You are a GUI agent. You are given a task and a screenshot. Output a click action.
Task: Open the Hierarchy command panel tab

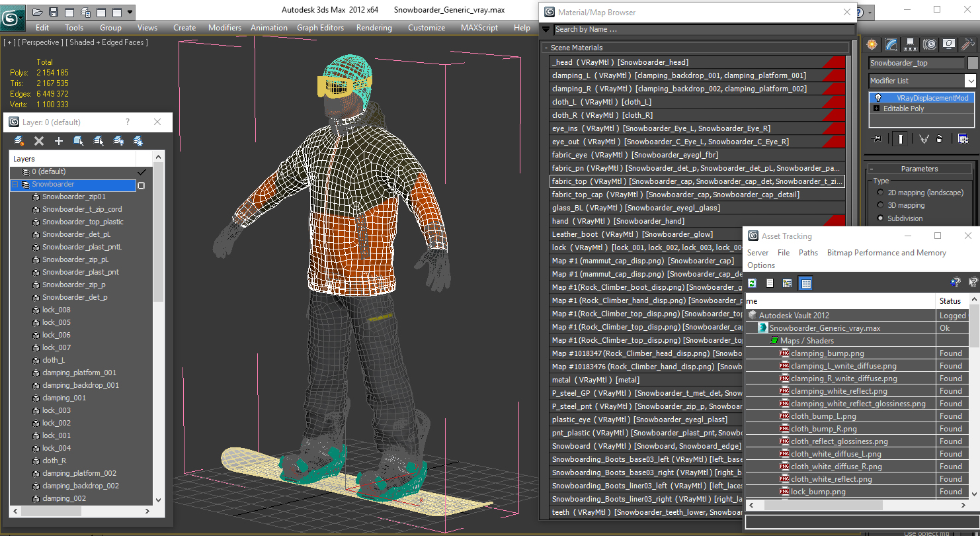911,44
